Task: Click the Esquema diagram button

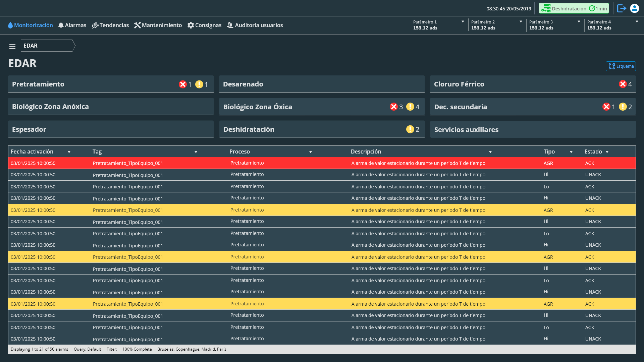Action: pos(621,66)
